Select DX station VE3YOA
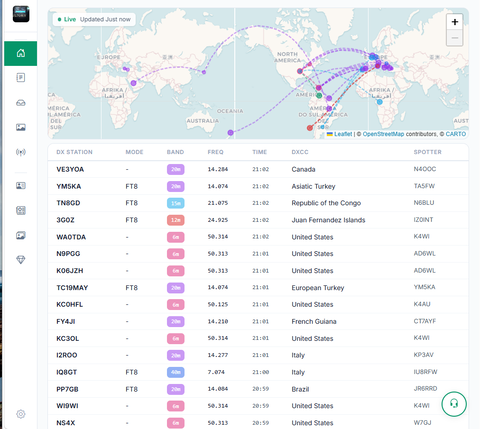 tap(70, 169)
